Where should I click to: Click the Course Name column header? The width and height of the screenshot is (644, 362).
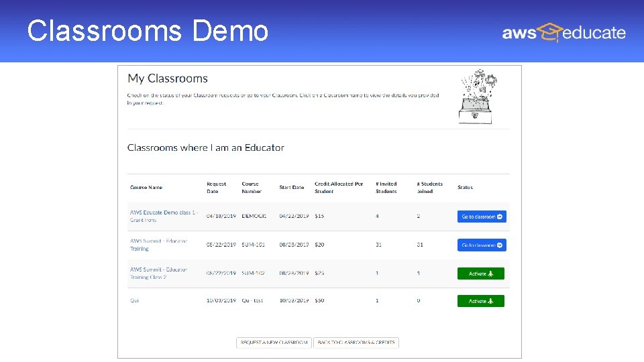(146, 187)
